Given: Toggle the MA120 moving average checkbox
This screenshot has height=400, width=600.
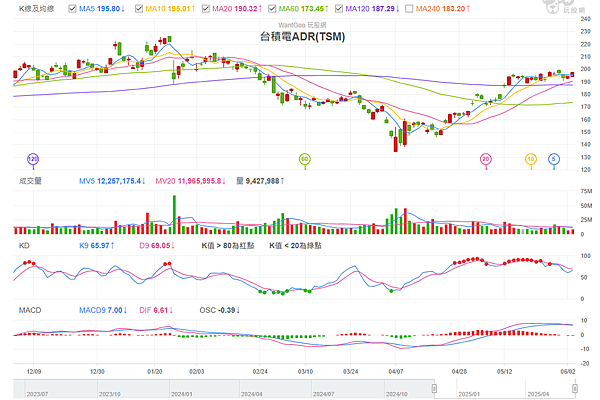Looking at the screenshot, I should [x=339, y=8].
